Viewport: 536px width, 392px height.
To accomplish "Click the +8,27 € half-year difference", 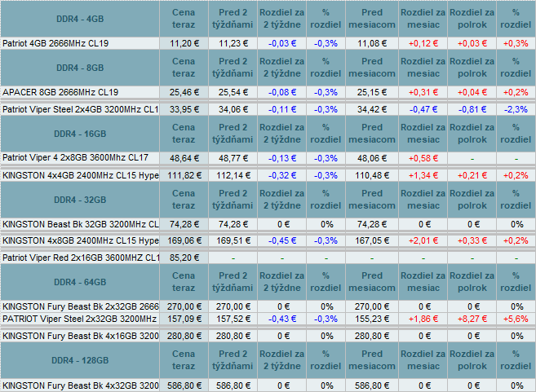I will pos(472,319).
